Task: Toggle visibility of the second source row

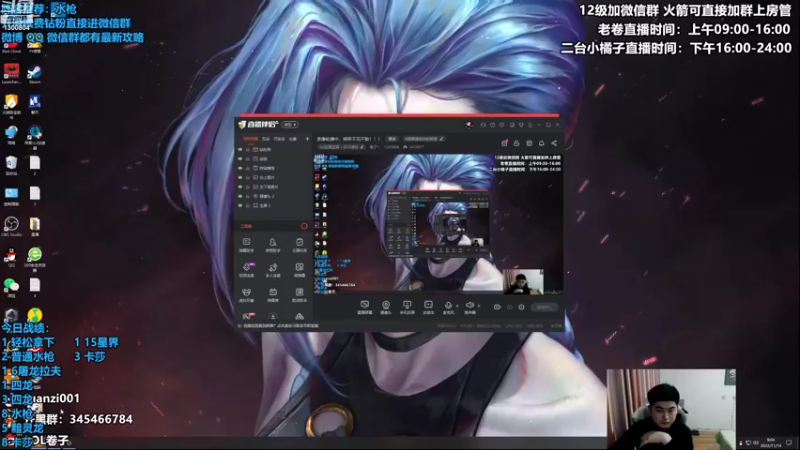Action: coord(240,159)
